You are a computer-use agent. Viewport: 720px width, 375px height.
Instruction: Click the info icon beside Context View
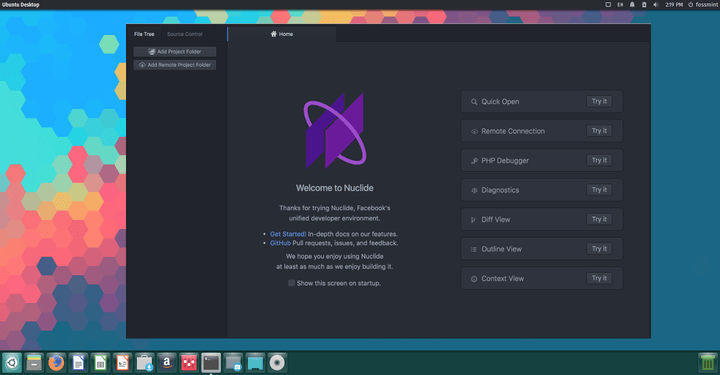pyautogui.click(x=474, y=279)
